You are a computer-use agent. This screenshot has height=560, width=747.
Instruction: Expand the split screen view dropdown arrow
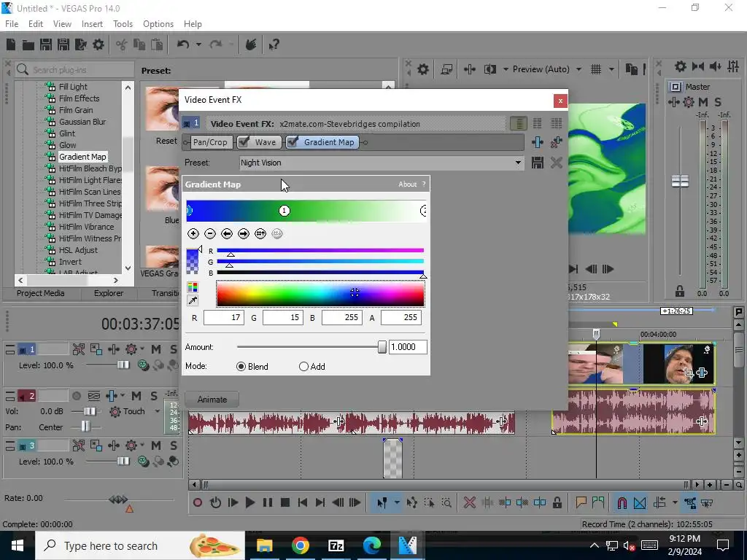pyautogui.click(x=505, y=69)
